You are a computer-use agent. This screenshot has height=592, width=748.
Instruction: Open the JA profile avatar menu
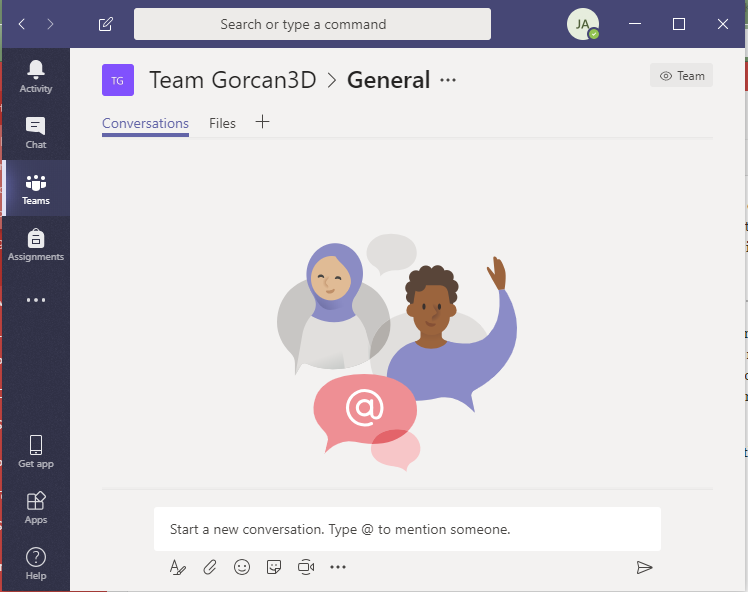(x=582, y=24)
